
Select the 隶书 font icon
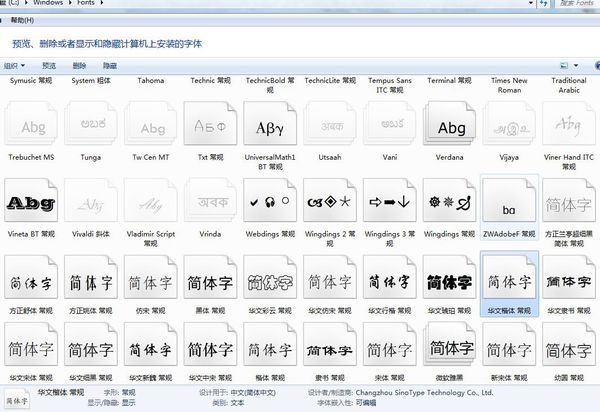[x=330, y=344]
